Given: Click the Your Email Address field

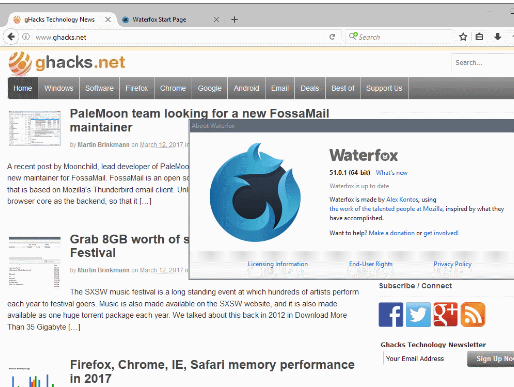Looking at the screenshot, I should click(x=424, y=359).
